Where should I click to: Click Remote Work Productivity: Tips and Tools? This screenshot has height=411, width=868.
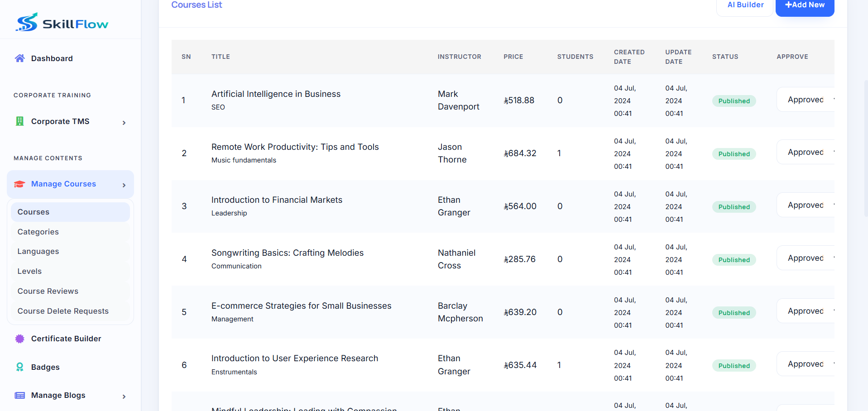click(295, 147)
